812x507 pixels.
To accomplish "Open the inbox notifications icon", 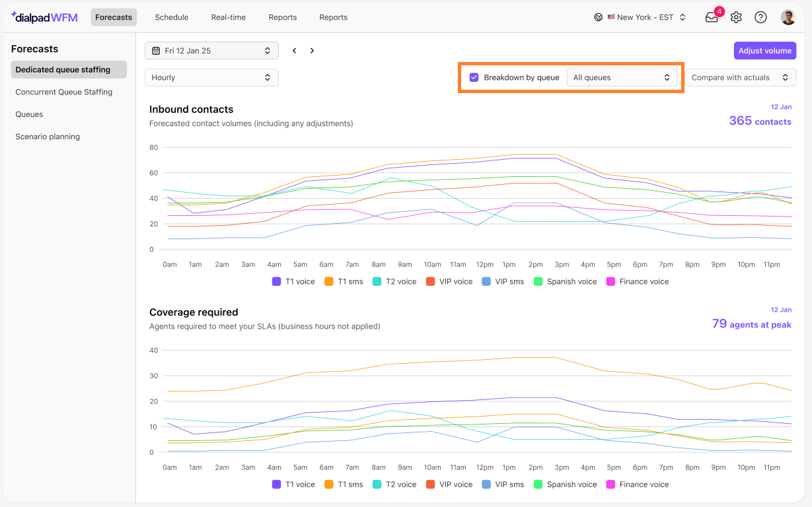I will [712, 18].
